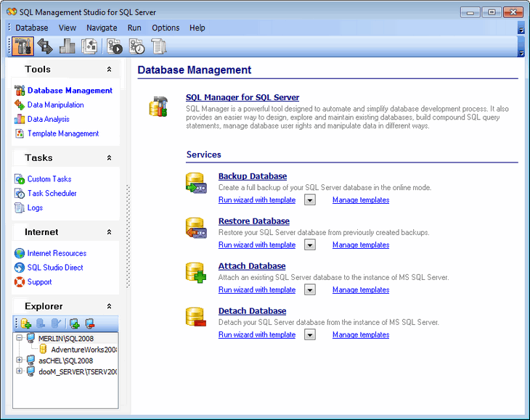Image resolution: width=530 pixels, height=420 pixels.
Task: Expand the asCHEL\SQL2008 tree node
Action: 20,360
